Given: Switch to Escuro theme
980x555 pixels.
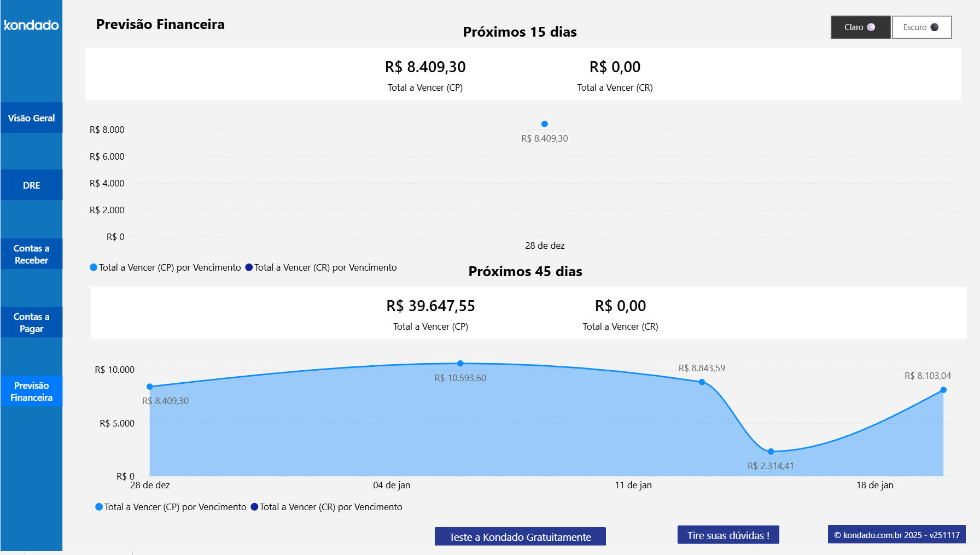Looking at the screenshot, I should (921, 27).
